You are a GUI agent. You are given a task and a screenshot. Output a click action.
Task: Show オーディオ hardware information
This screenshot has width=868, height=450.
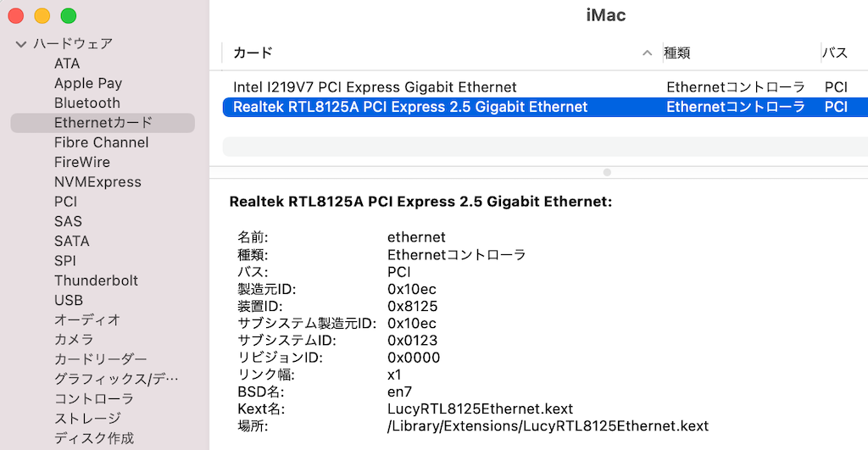[87, 319]
